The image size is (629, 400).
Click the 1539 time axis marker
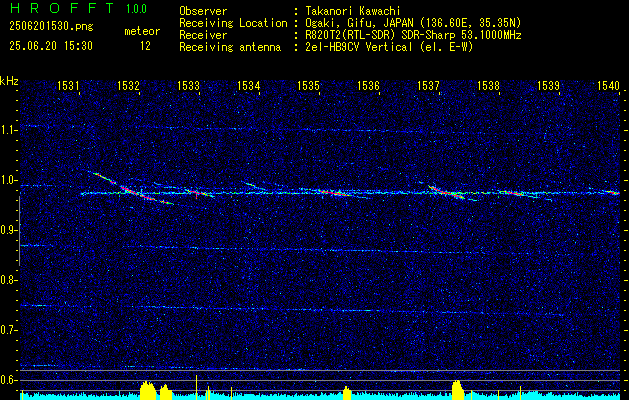tap(548, 85)
